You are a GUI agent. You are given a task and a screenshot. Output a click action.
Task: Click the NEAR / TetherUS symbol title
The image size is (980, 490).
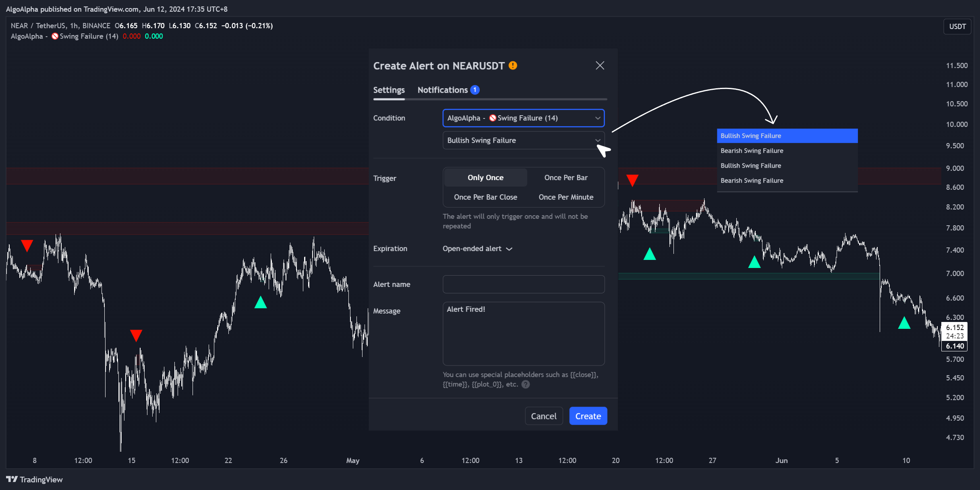60,26
